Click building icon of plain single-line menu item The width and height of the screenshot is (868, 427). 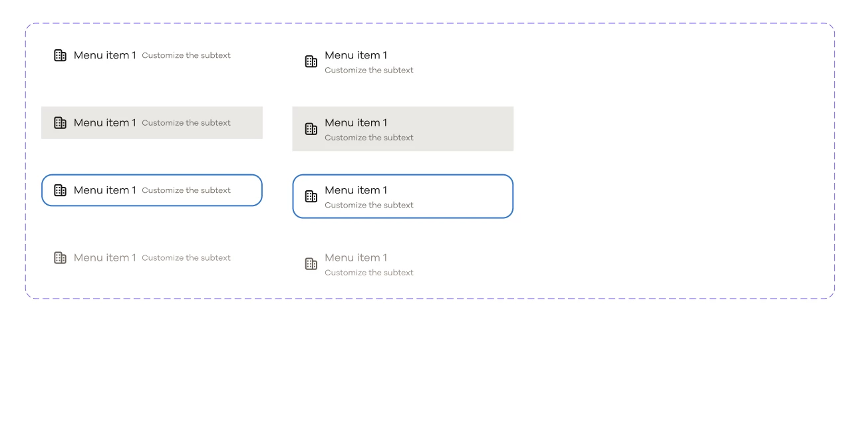click(x=60, y=55)
